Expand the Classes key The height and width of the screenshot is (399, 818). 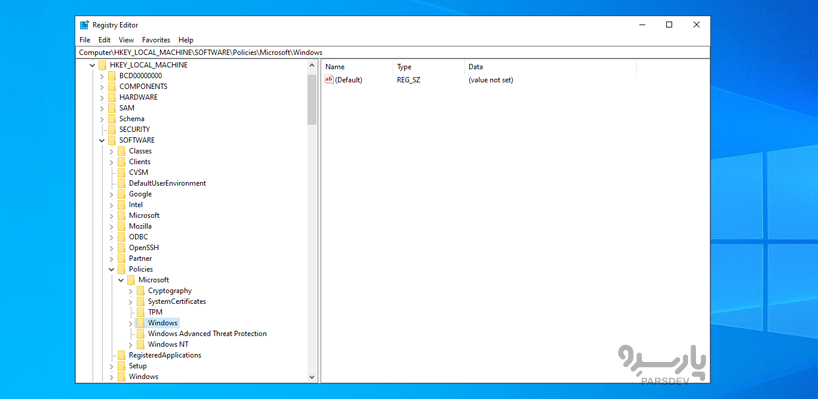click(111, 151)
